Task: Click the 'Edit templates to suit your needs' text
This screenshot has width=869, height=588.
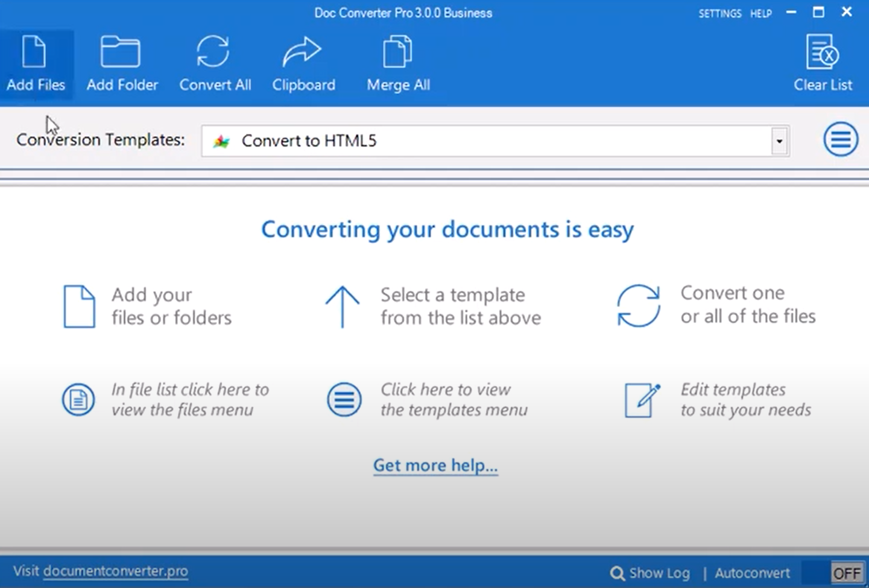Action: pyautogui.click(x=746, y=399)
